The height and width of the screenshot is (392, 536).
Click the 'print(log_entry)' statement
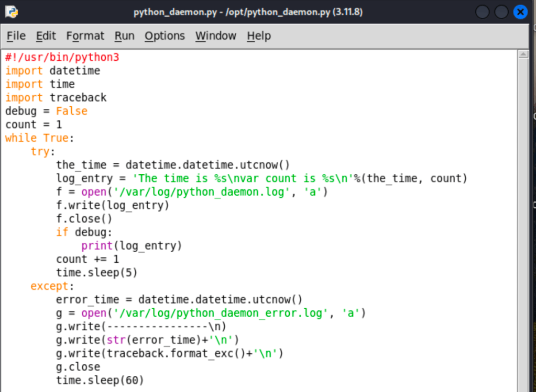click(131, 245)
